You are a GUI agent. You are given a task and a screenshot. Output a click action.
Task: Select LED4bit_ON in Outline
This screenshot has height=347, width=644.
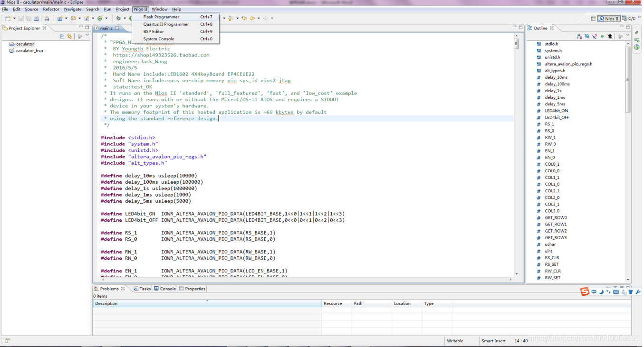click(556, 111)
